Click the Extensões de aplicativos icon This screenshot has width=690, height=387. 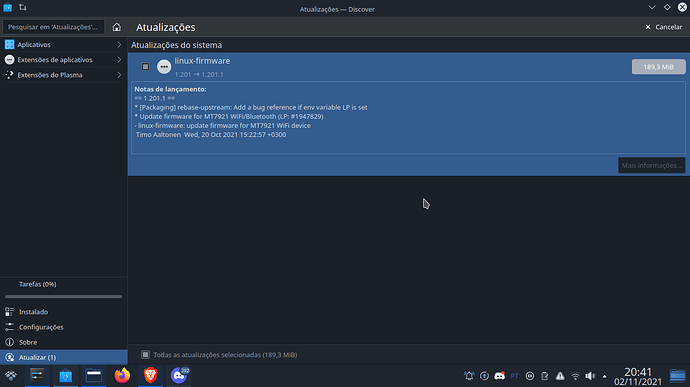(9, 59)
